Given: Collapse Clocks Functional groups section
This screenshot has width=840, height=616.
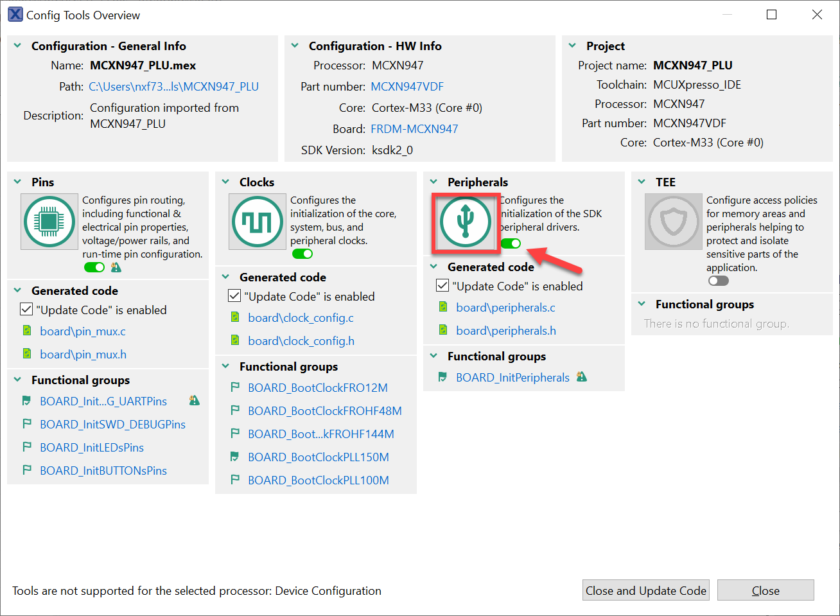Looking at the screenshot, I should click(x=226, y=366).
